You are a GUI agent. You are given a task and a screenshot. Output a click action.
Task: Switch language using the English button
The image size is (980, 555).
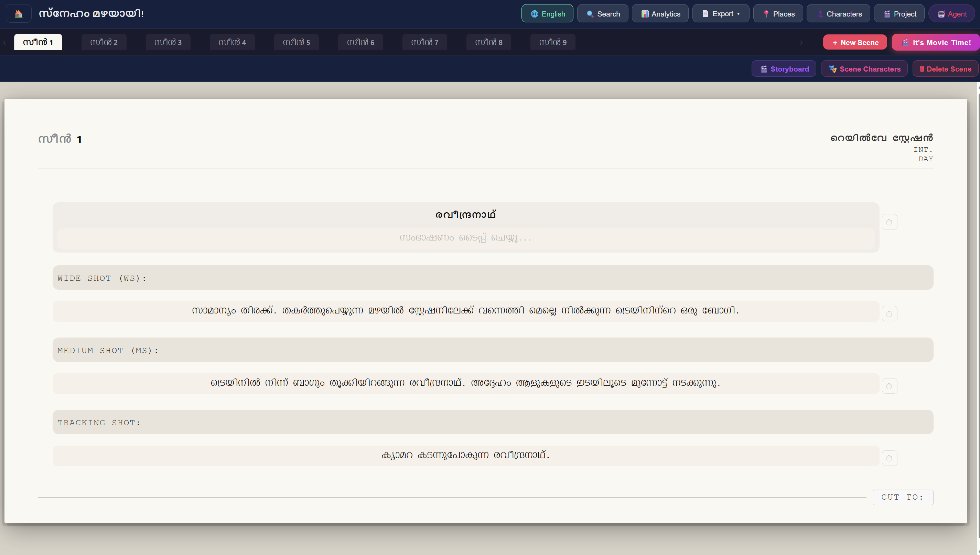click(547, 14)
